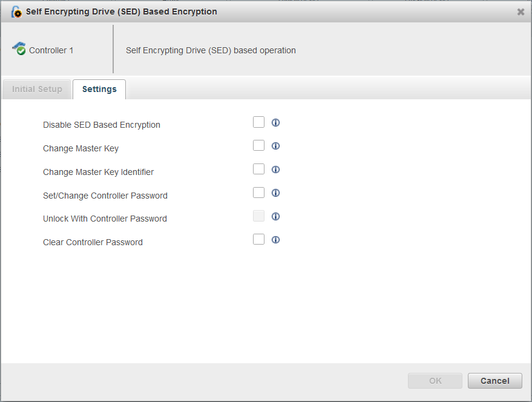Toggle Unlock With Controller Password

click(258, 216)
